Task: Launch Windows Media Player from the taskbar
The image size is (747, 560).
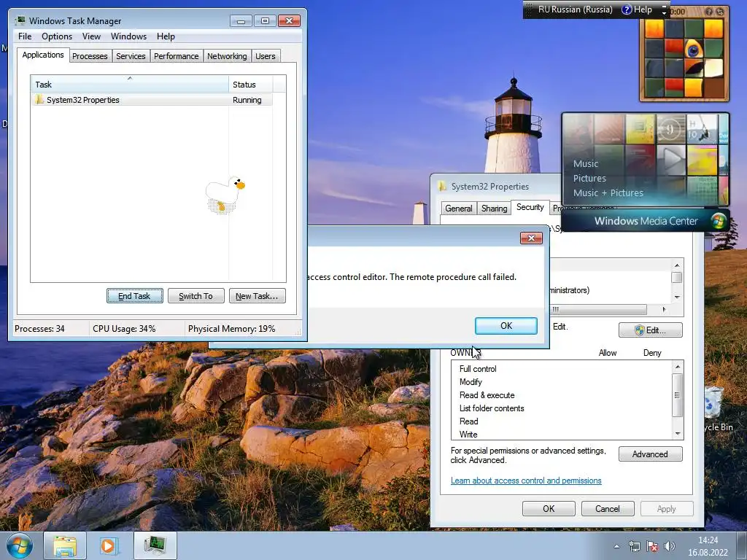Action: tap(109, 545)
